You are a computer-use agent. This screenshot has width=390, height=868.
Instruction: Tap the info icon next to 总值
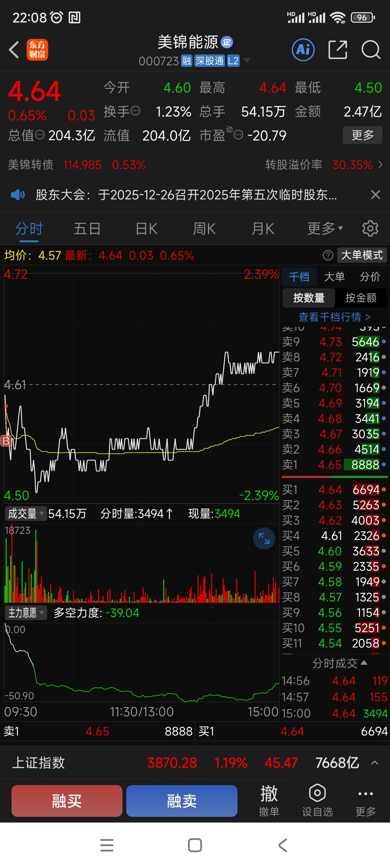[40, 135]
